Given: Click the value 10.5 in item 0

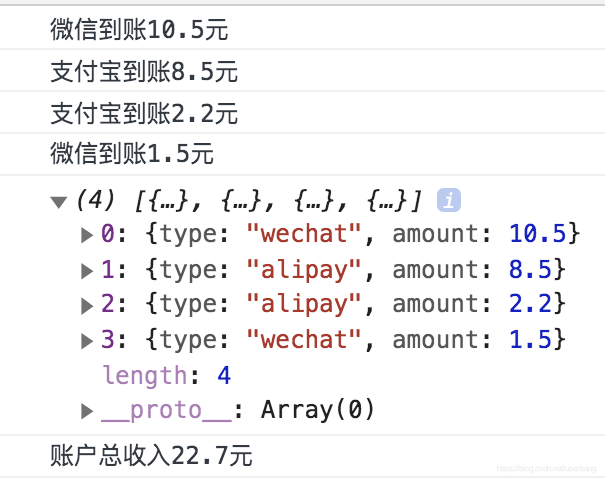Looking at the screenshot, I should pyautogui.click(x=537, y=234).
